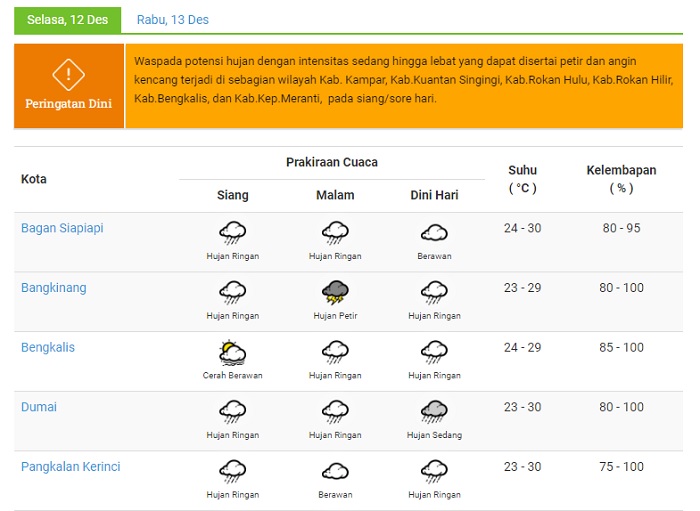Click Bangkinang's Hujan Petir thunderstorm icon
This screenshot has height=511, width=700.
[x=335, y=292]
